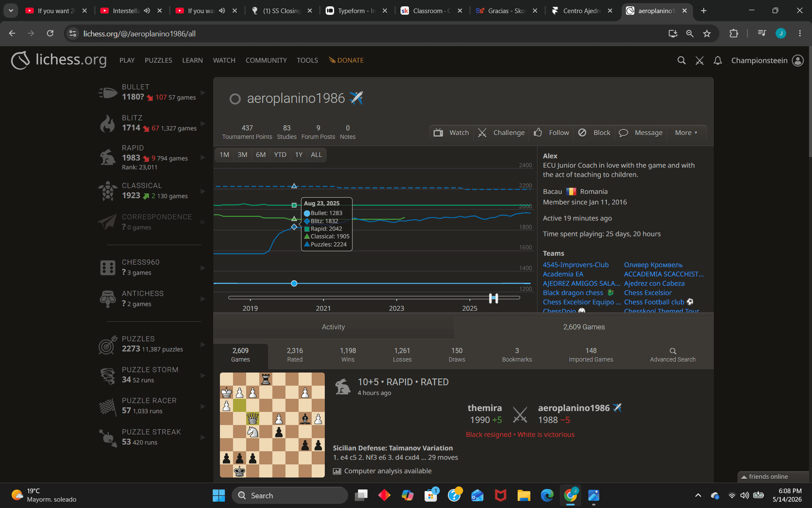Screen dimensions: 812x508
Task: Expand the Puzzles row arrow
Action: pos(203,345)
